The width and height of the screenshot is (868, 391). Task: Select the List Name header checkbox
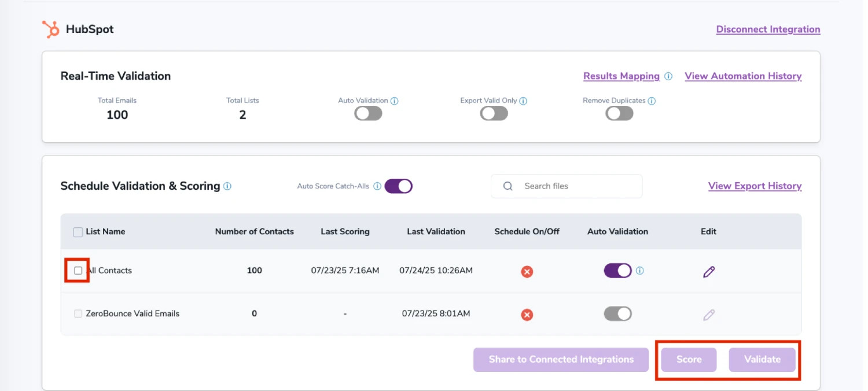point(78,231)
